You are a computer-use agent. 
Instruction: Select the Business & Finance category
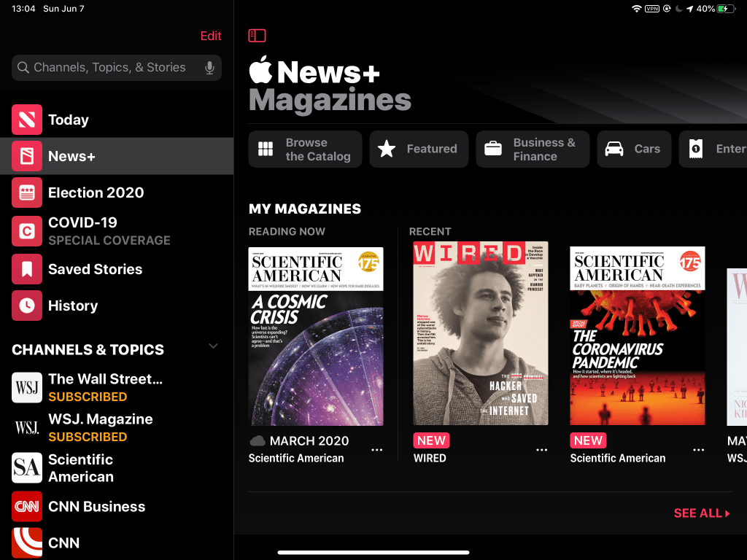[533, 149]
